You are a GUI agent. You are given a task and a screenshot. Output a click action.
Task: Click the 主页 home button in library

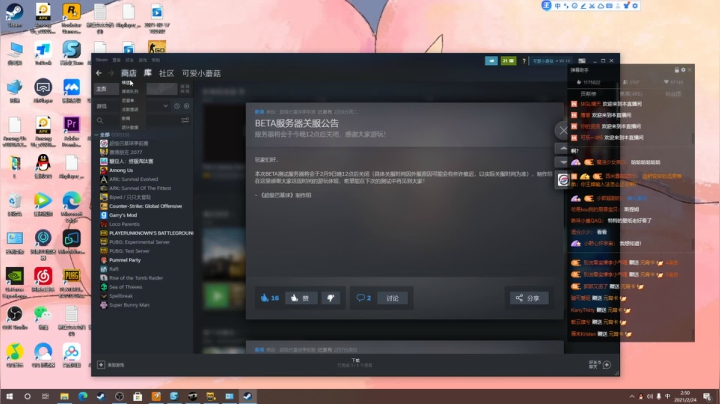107,89
